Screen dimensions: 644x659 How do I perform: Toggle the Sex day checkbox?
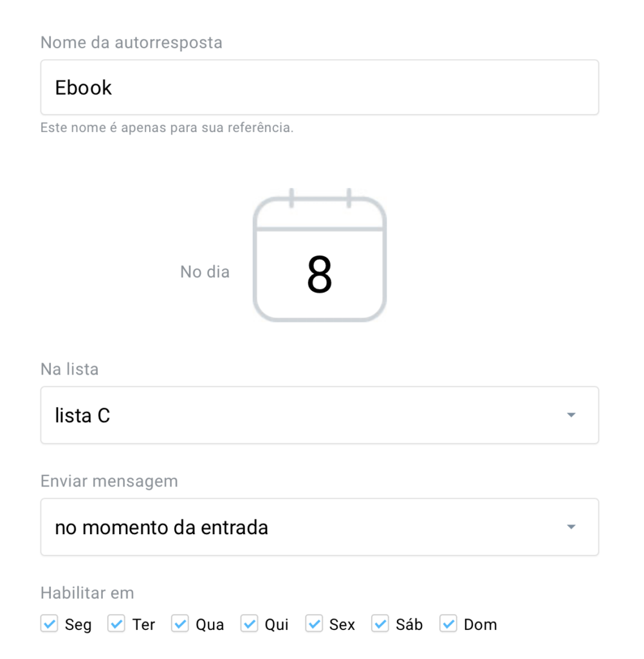pos(314,623)
